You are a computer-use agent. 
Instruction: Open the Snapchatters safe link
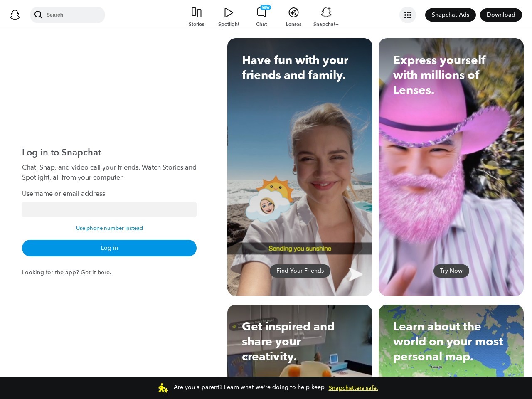click(353, 388)
